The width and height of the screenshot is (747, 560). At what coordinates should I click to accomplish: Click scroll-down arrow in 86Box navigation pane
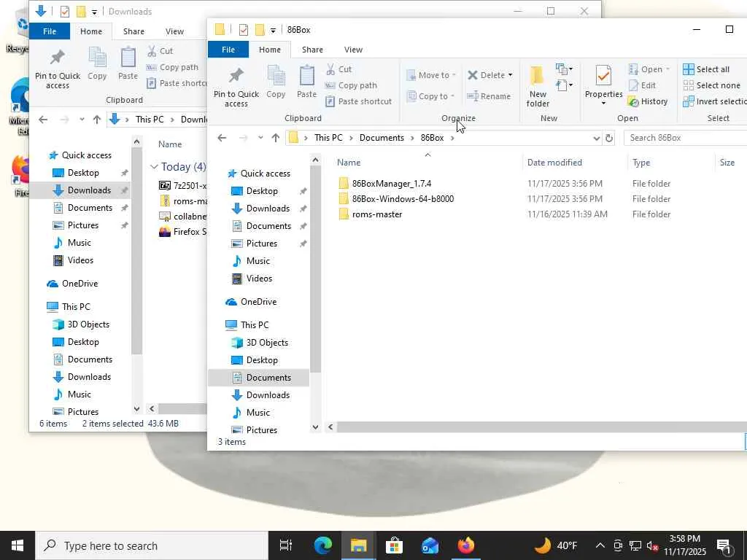315,427
